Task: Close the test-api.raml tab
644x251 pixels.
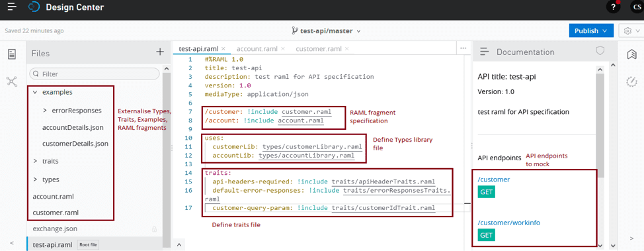Action: click(223, 48)
